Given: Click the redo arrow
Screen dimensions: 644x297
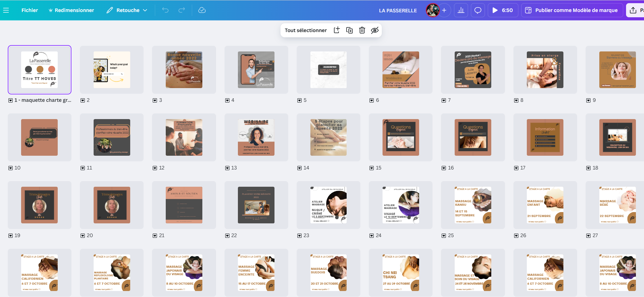Looking at the screenshot, I should [x=182, y=10].
